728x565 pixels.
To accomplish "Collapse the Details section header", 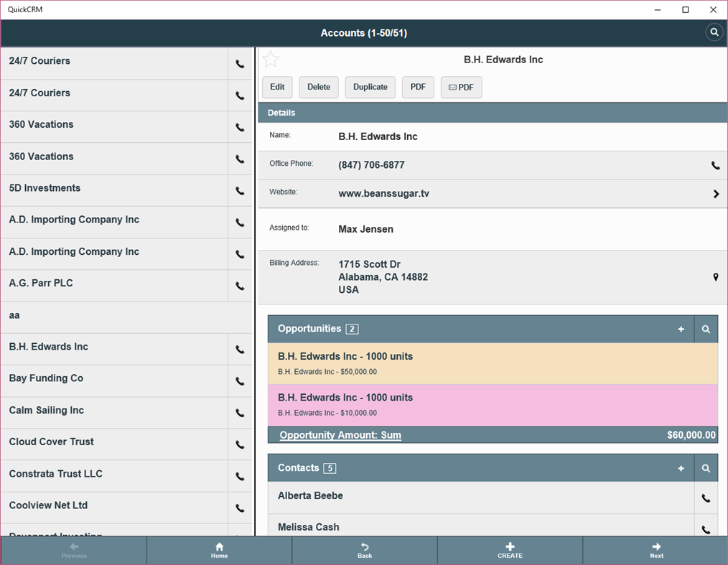I will 281,113.
